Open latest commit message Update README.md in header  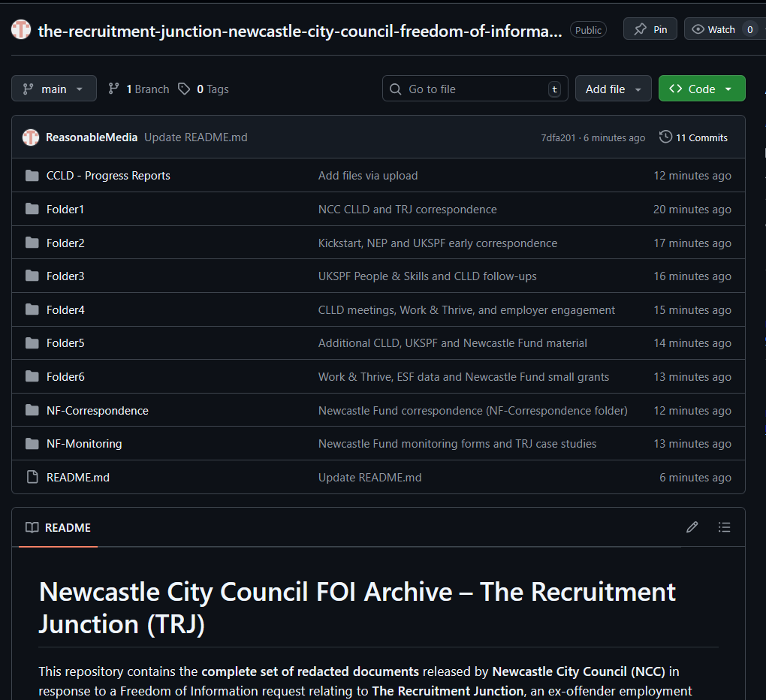[195, 137]
